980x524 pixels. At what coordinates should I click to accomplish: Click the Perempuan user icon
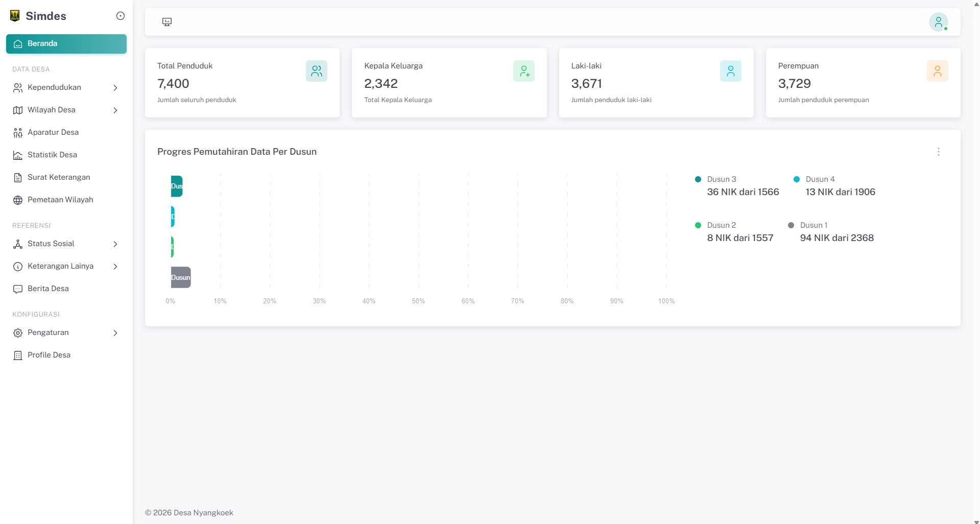click(938, 71)
